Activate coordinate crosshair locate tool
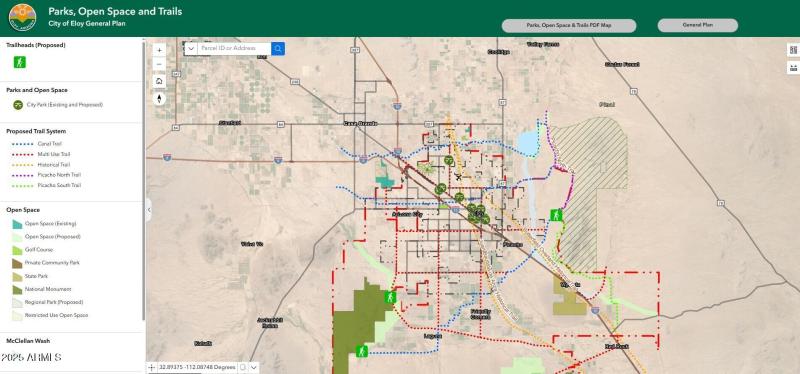This screenshot has height=374, width=800. [152, 367]
